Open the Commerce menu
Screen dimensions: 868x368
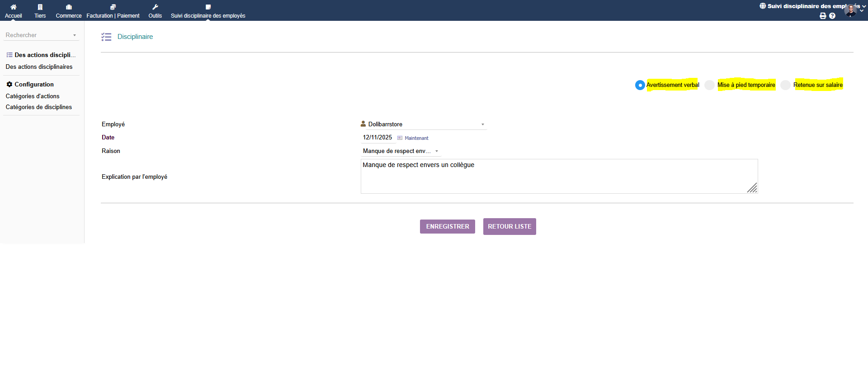click(x=69, y=11)
